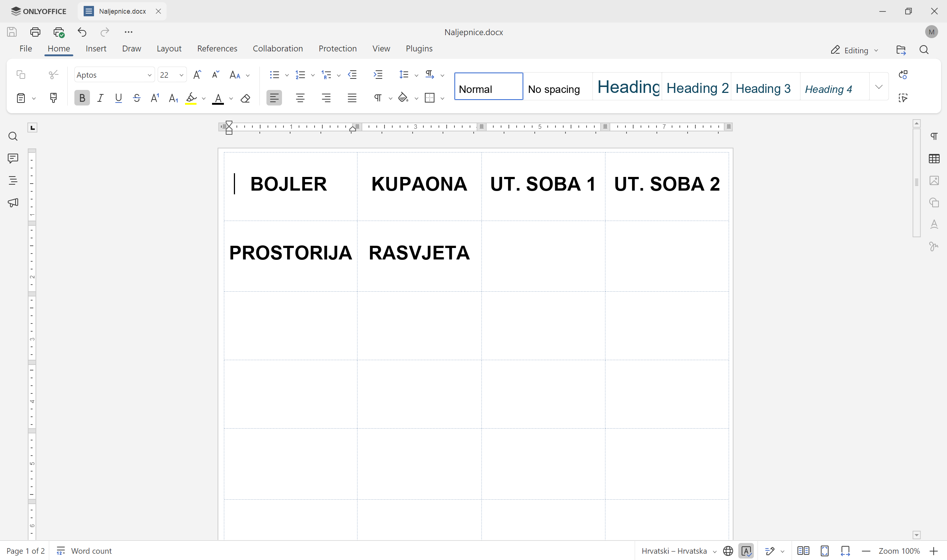
Task: Apply the No spacing style
Action: coord(558,87)
